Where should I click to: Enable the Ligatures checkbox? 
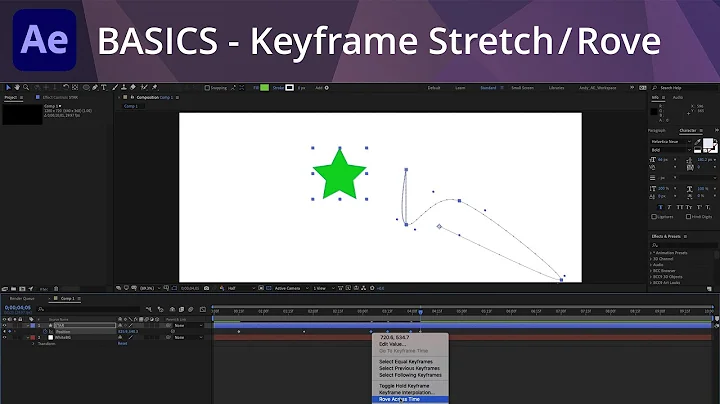[654, 217]
